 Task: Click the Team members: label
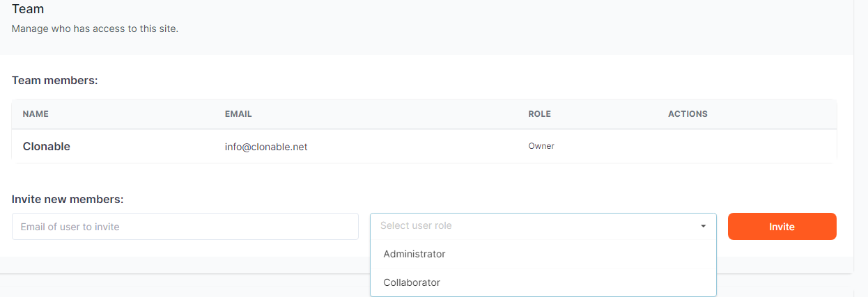click(55, 81)
